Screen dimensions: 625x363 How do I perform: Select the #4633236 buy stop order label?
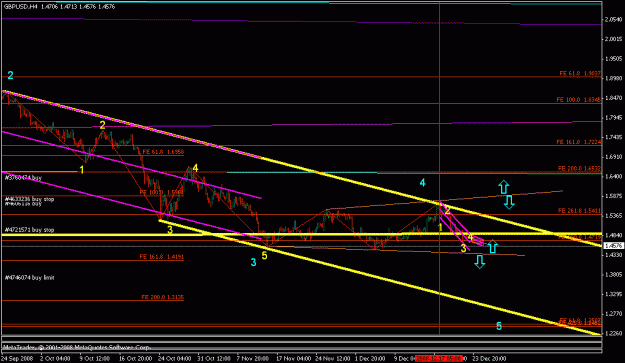[29, 199]
